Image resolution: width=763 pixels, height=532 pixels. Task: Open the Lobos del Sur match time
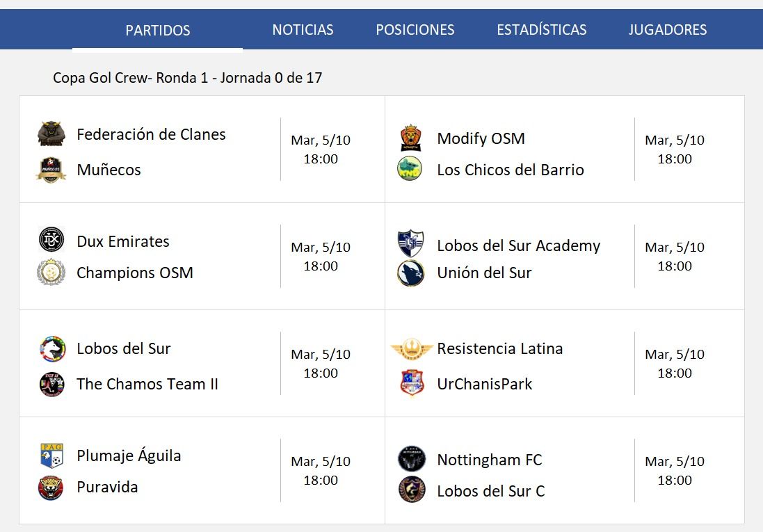coord(321,364)
